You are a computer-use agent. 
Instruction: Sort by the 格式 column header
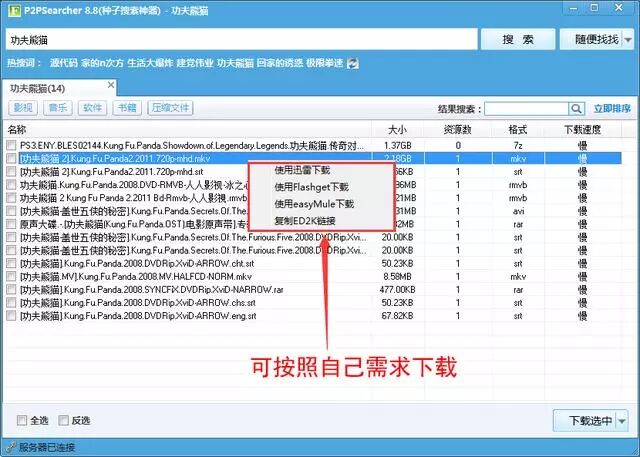tap(518, 130)
